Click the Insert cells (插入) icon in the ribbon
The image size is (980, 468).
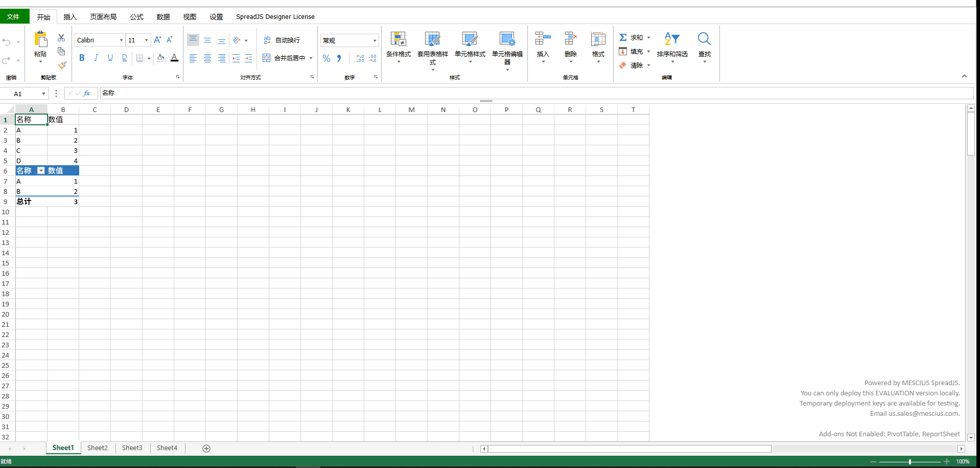tap(543, 39)
